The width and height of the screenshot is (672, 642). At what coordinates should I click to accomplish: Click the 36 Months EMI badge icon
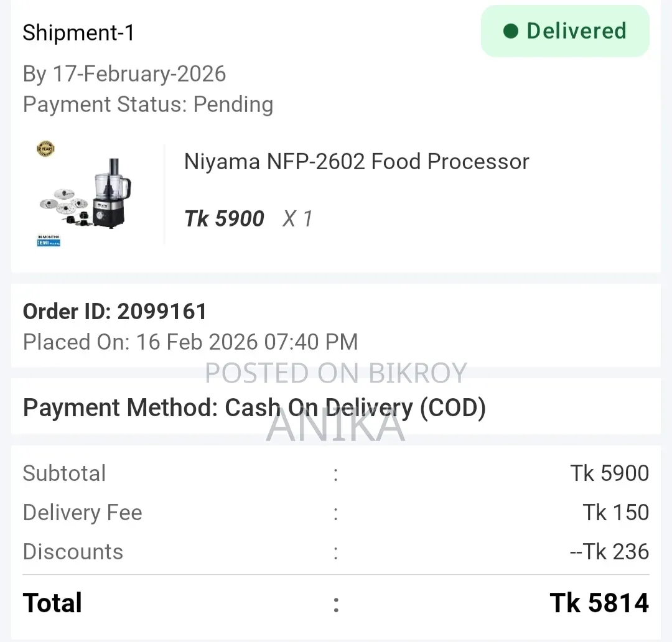[49, 240]
